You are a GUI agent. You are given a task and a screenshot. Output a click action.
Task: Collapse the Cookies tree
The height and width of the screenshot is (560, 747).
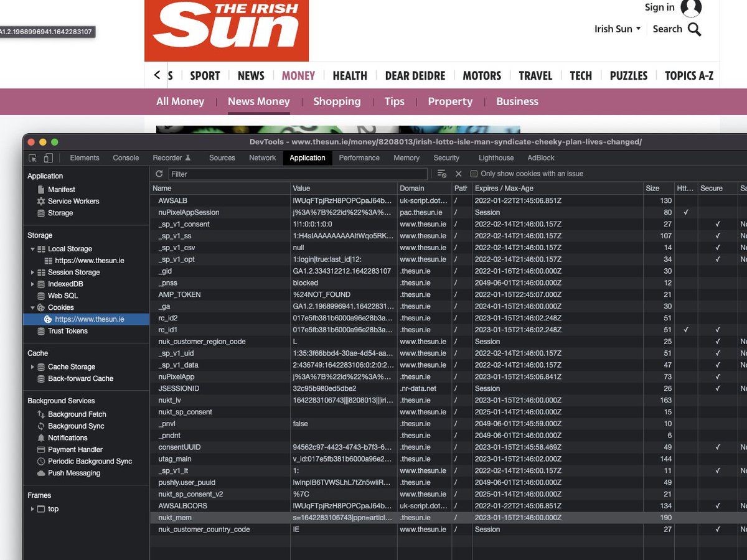pyautogui.click(x=32, y=308)
